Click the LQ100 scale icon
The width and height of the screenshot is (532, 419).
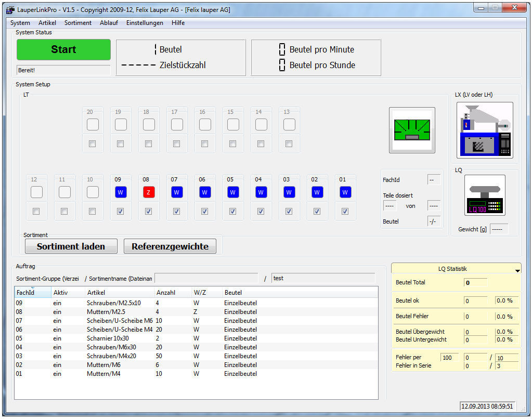click(x=485, y=195)
